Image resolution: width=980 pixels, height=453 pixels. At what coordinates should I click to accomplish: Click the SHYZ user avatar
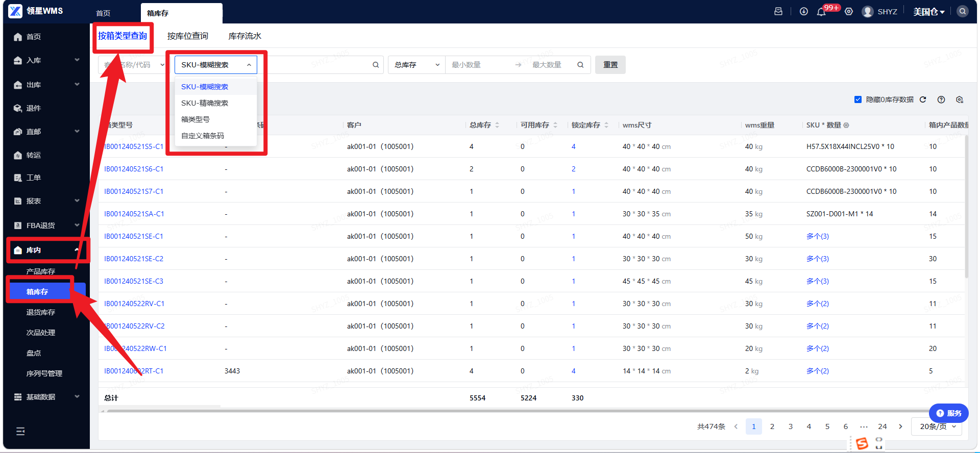(x=867, y=11)
